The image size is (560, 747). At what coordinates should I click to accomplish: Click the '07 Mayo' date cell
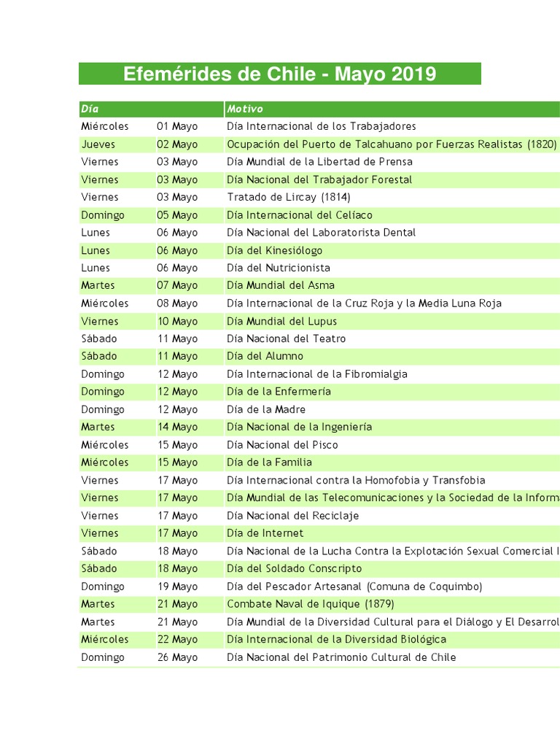[x=177, y=285]
